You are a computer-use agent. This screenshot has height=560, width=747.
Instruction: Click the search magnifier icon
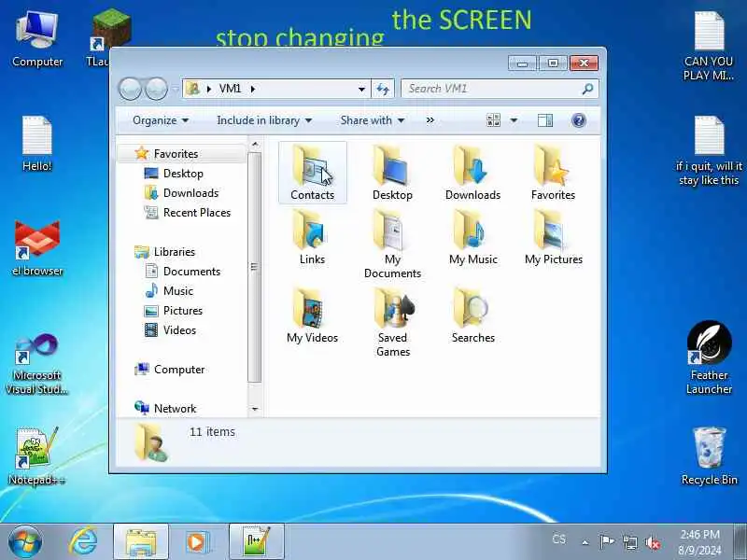point(587,89)
